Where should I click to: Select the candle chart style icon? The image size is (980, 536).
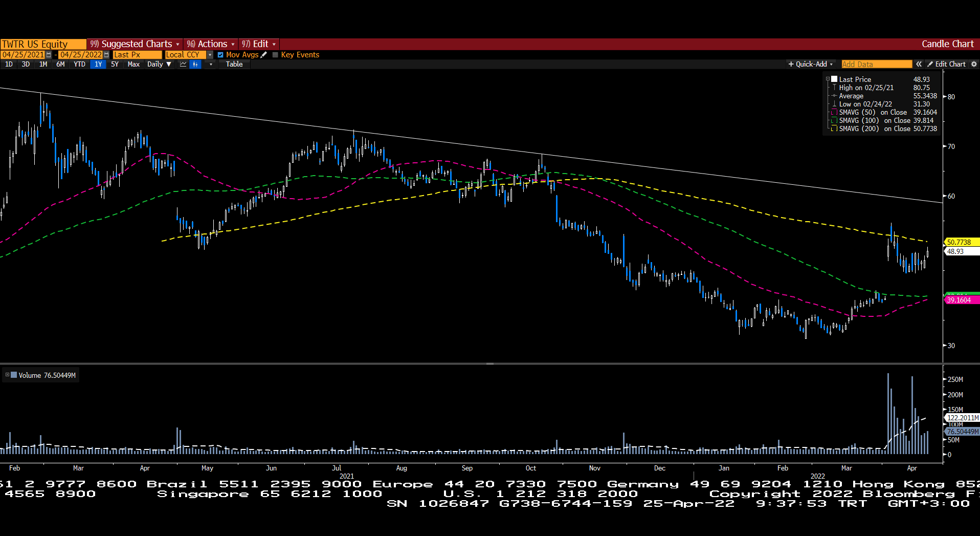click(195, 64)
